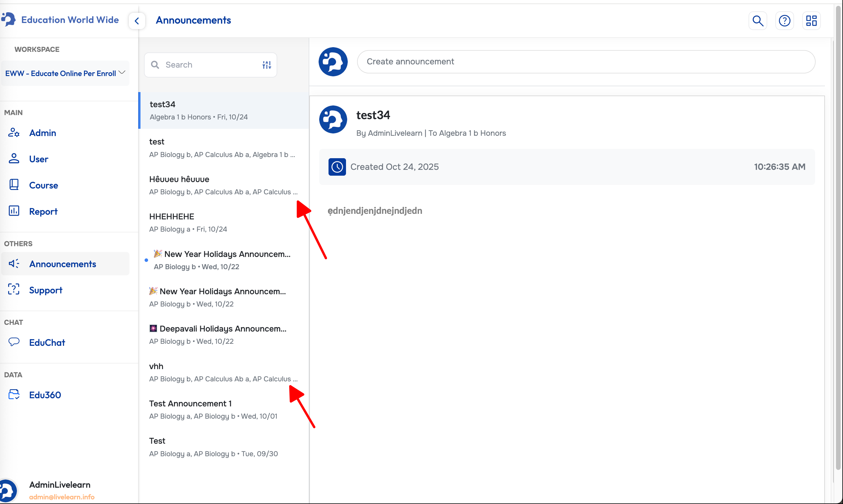Click the right vertical page scrollbar

coord(838,238)
